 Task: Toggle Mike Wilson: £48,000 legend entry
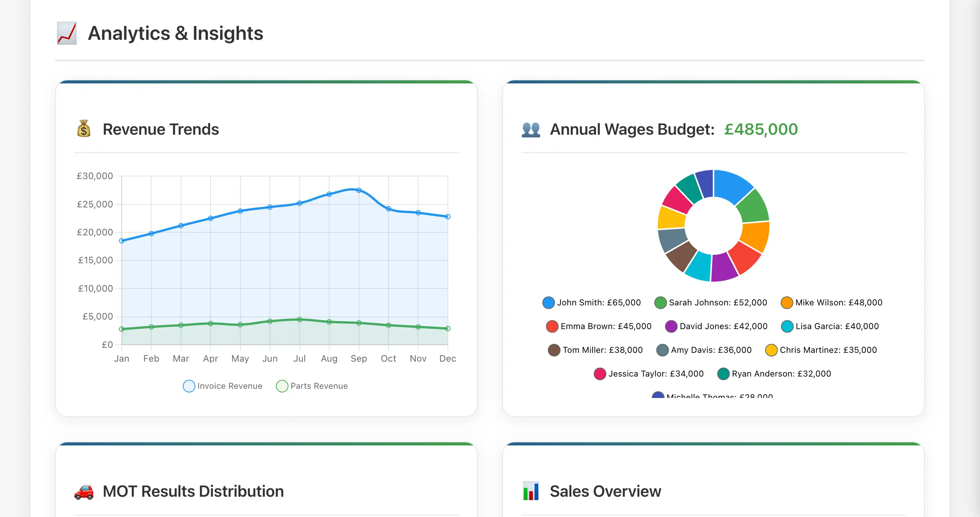pos(831,302)
